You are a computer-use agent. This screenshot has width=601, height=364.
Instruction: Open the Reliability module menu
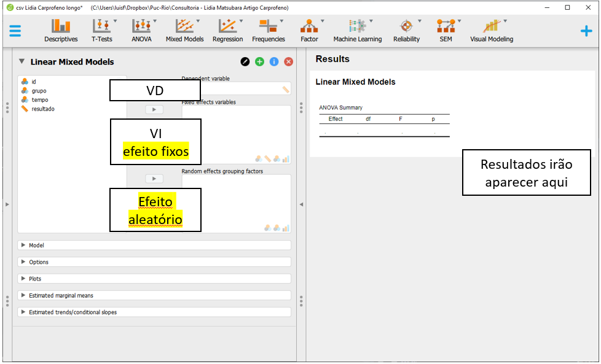point(406,30)
